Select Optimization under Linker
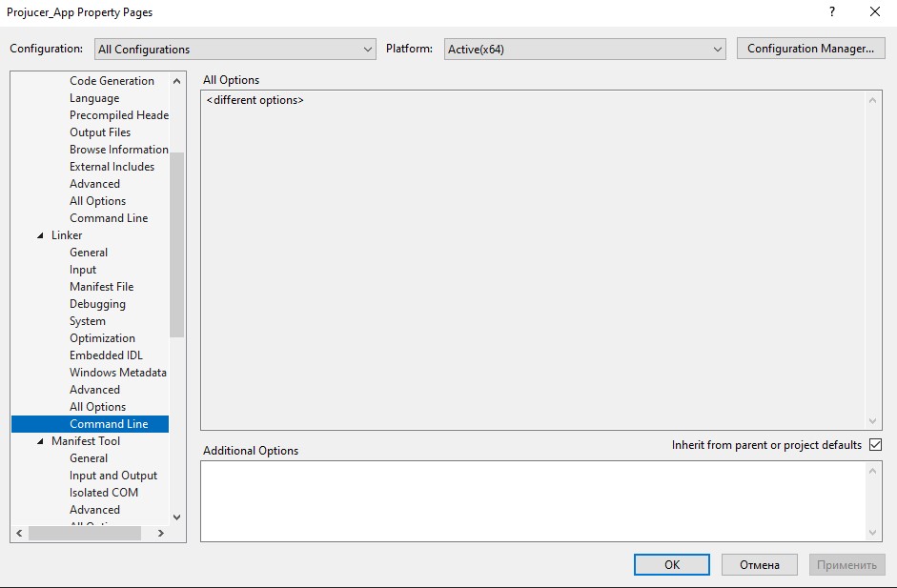 point(102,338)
